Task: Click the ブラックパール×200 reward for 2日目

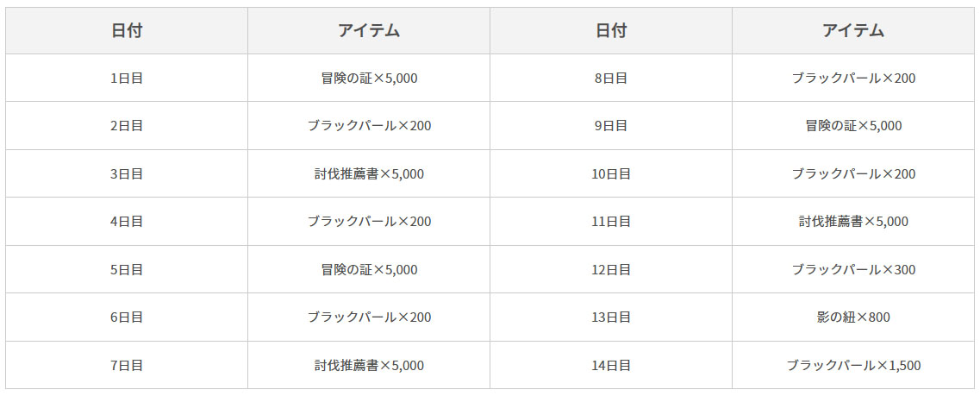Action: pos(369,126)
